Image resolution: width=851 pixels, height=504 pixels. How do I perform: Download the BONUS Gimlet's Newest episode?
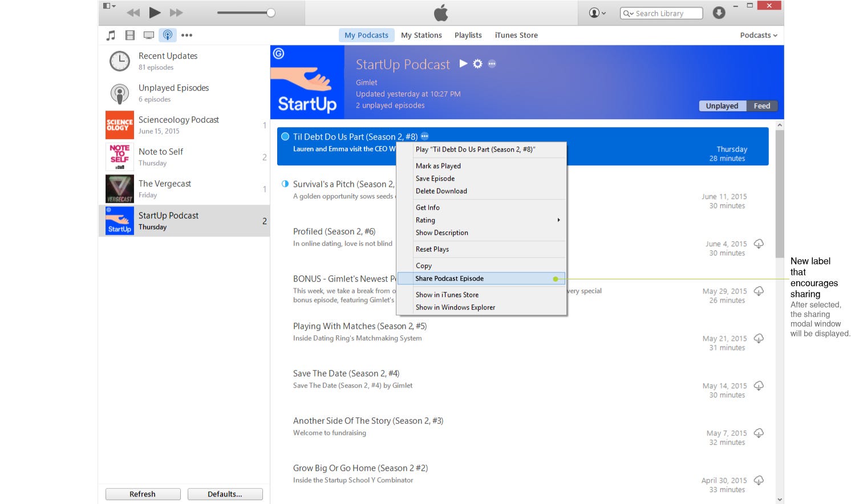coord(759,291)
